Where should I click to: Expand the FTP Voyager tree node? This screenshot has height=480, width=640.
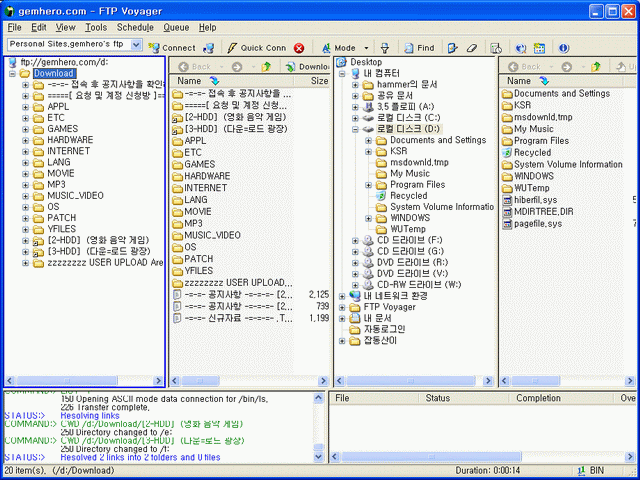342,307
